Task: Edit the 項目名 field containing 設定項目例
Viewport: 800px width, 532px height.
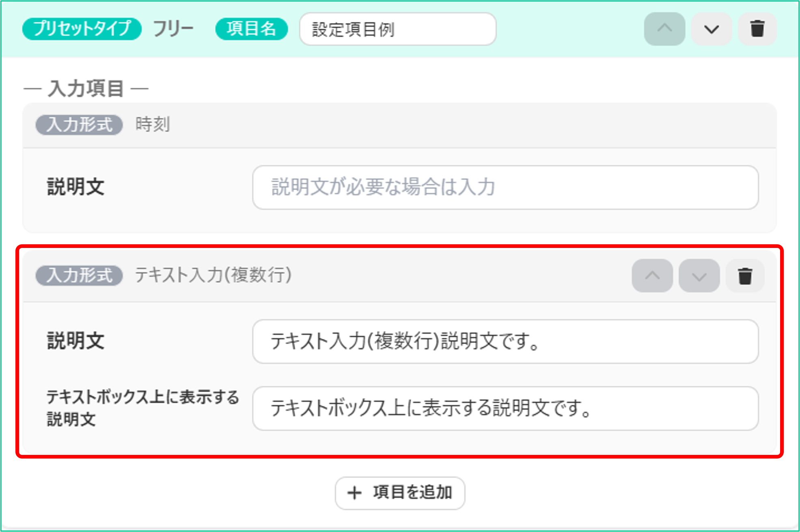Action: point(398,29)
